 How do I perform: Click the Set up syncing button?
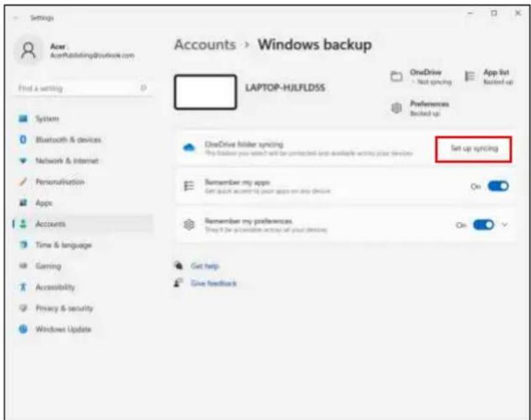point(474,149)
